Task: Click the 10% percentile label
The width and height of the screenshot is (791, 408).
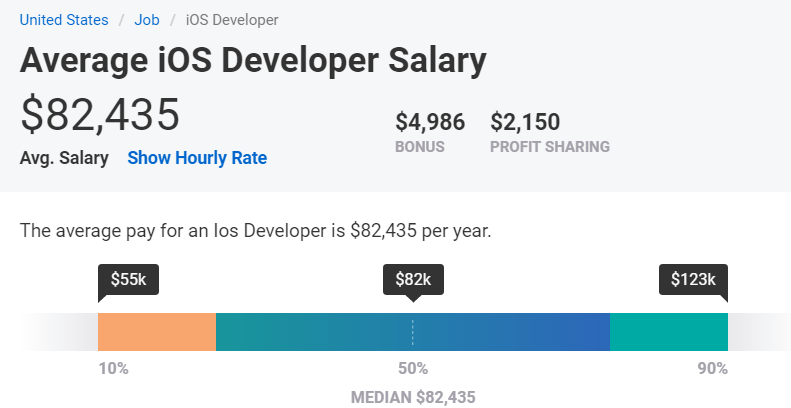Action: (x=113, y=369)
